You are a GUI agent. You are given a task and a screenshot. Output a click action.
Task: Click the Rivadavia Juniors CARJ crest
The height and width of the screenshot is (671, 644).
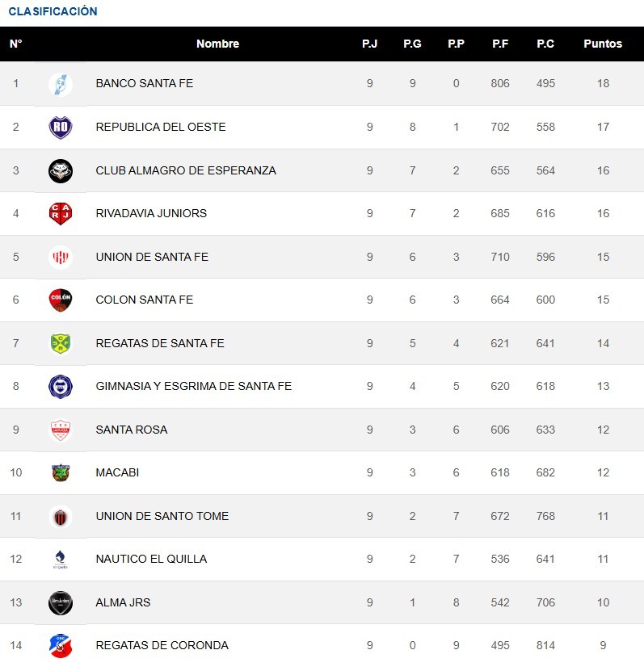[61, 213]
